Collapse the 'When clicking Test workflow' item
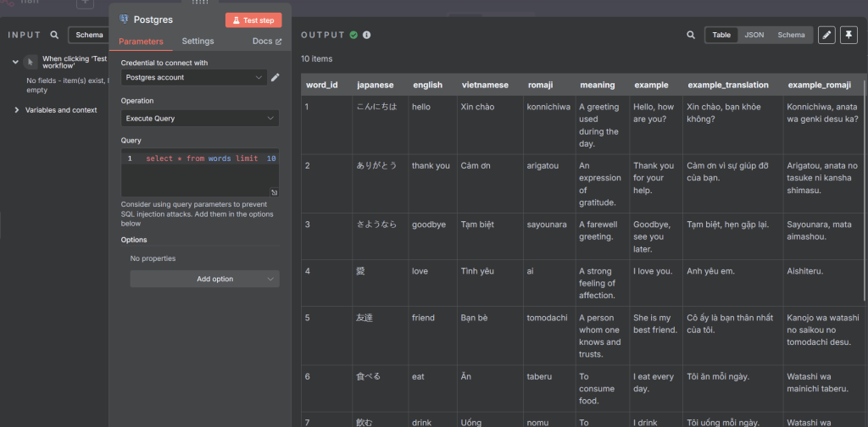This screenshot has height=427, width=868. (x=15, y=62)
